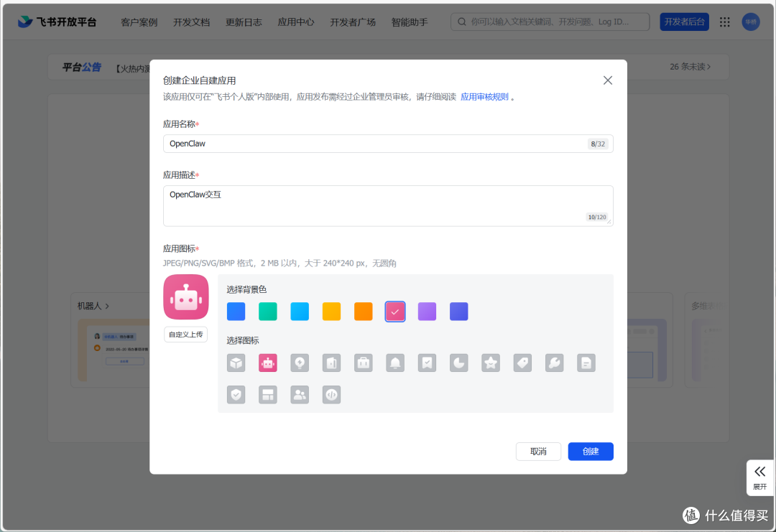Screen dimensions: 776x532
Task: Open the 客户案例 menu item
Action: click(139, 22)
